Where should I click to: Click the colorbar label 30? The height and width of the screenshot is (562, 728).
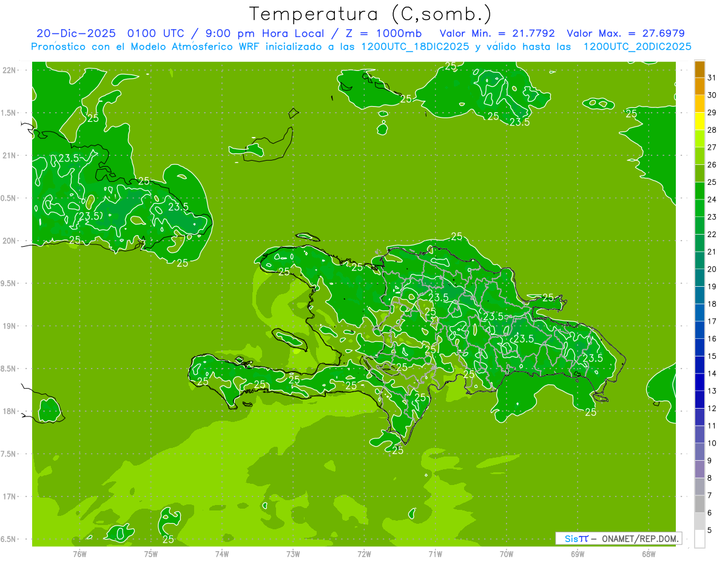tap(712, 95)
